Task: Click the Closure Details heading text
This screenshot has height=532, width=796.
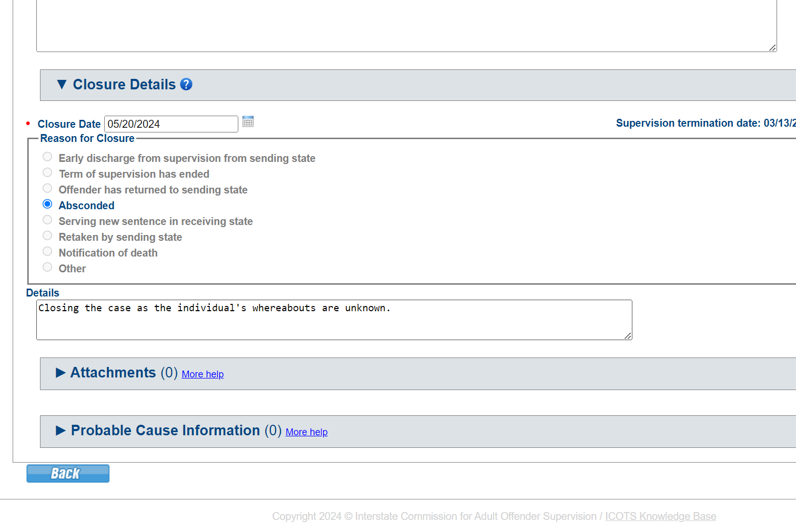Action: (124, 85)
